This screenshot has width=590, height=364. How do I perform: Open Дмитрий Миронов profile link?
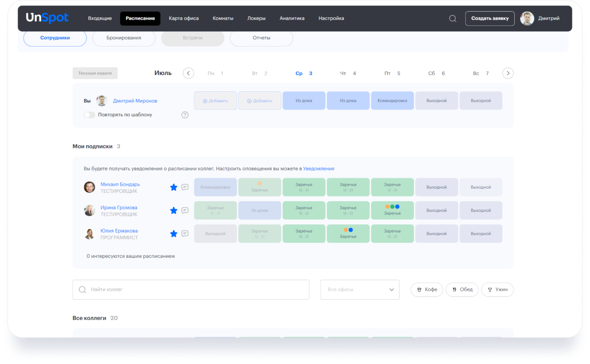point(135,101)
